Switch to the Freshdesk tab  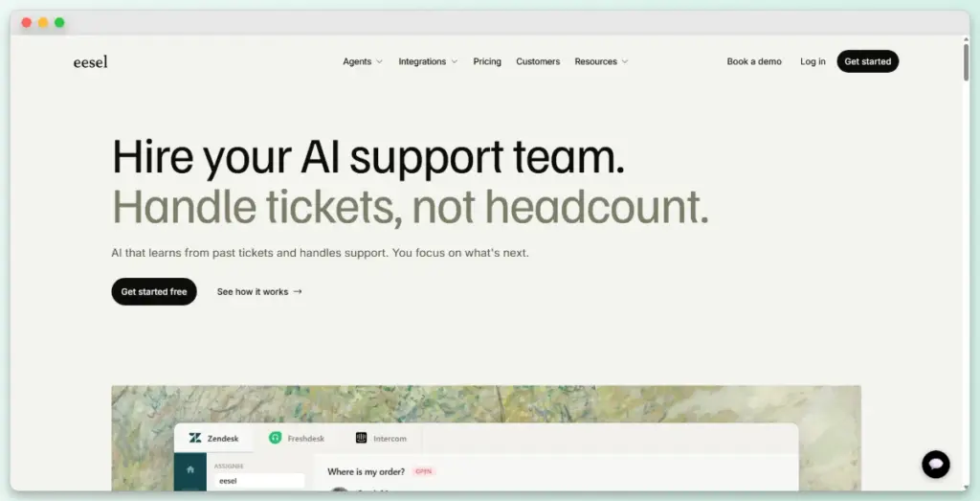click(x=297, y=439)
